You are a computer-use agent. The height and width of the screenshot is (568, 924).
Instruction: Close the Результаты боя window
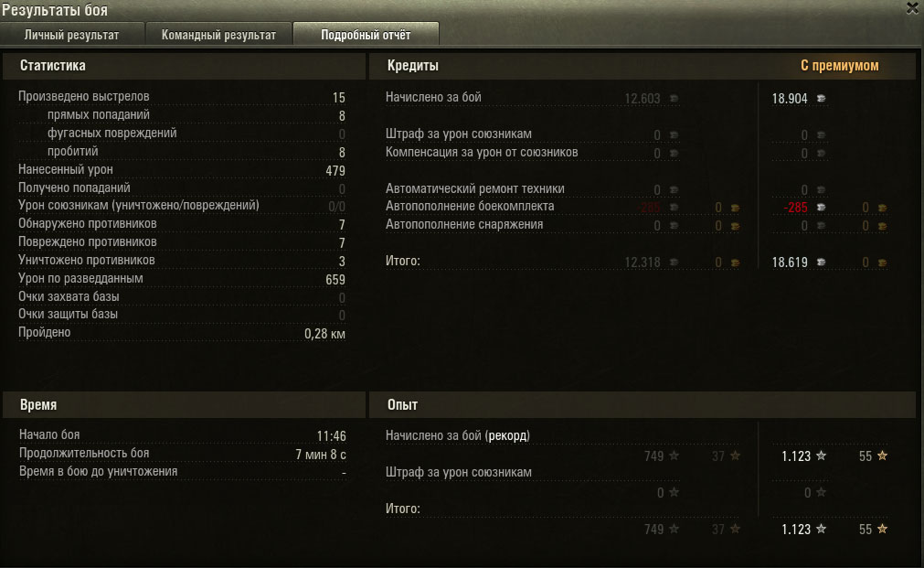pyautogui.click(x=913, y=8)
